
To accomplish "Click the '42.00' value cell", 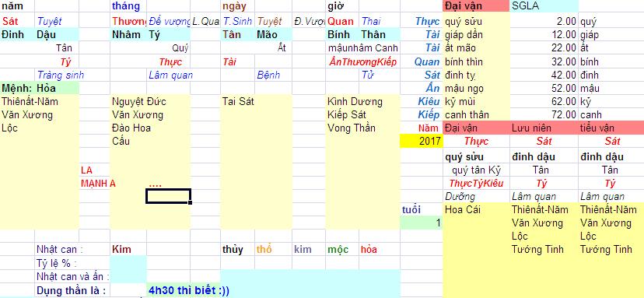I will pyautogui.click(x=544, y=75).
